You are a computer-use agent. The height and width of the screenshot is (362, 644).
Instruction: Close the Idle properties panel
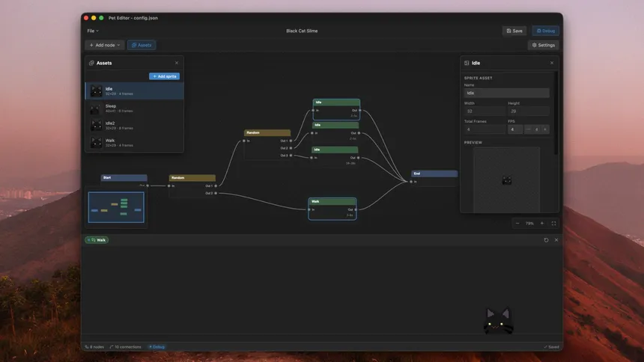tap(552, 63)
